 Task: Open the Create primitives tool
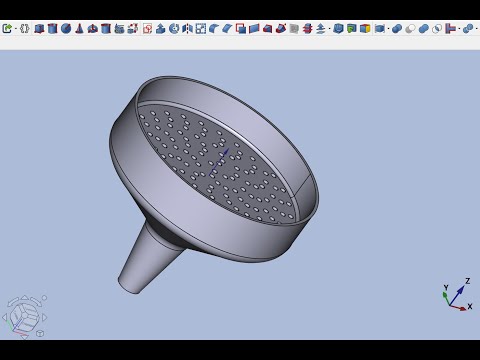click(x=119, y=29)
